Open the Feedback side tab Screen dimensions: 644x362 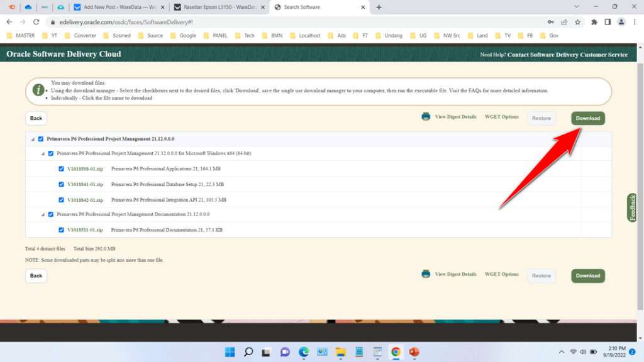[x=631, y=207]
